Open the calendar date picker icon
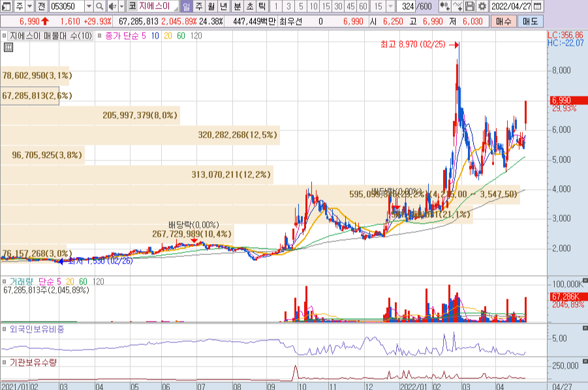Screen dimensions: 588x390 (x=537, y=6)
